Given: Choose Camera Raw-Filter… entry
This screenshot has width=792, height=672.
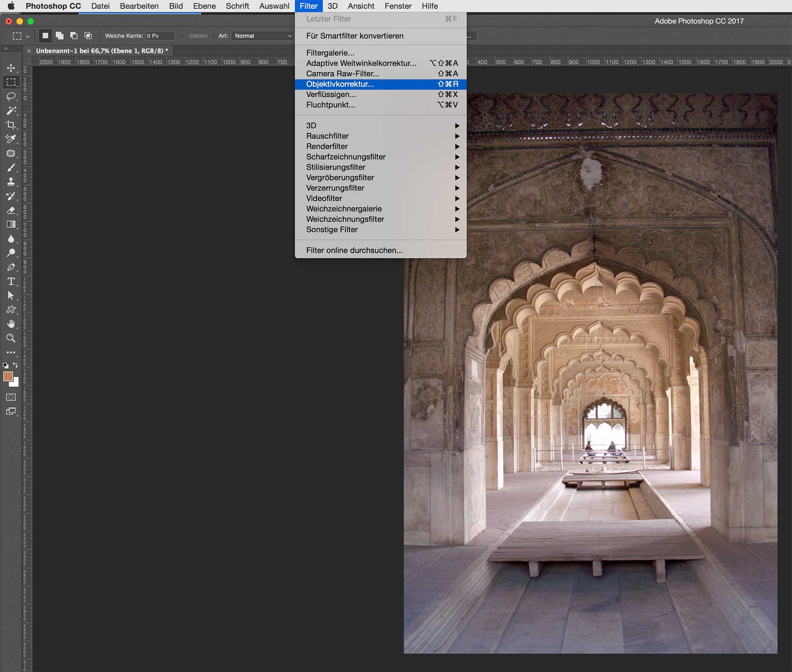Looking at the screenshot, I should [x=380, y=74].
